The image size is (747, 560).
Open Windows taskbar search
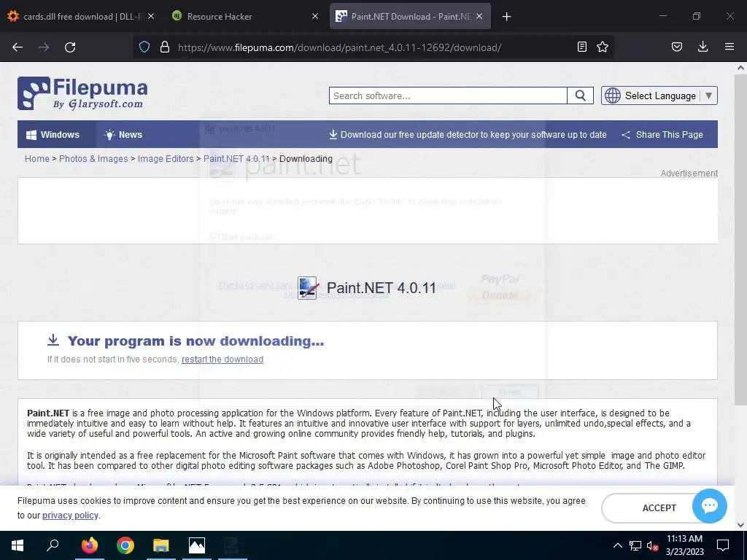click(53, 545)
